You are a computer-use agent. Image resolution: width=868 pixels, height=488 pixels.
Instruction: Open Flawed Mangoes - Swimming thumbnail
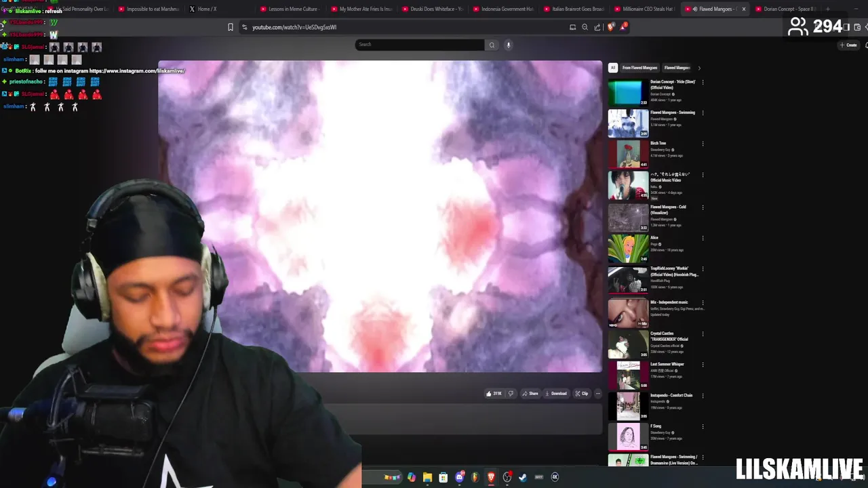tap(628, 123)
